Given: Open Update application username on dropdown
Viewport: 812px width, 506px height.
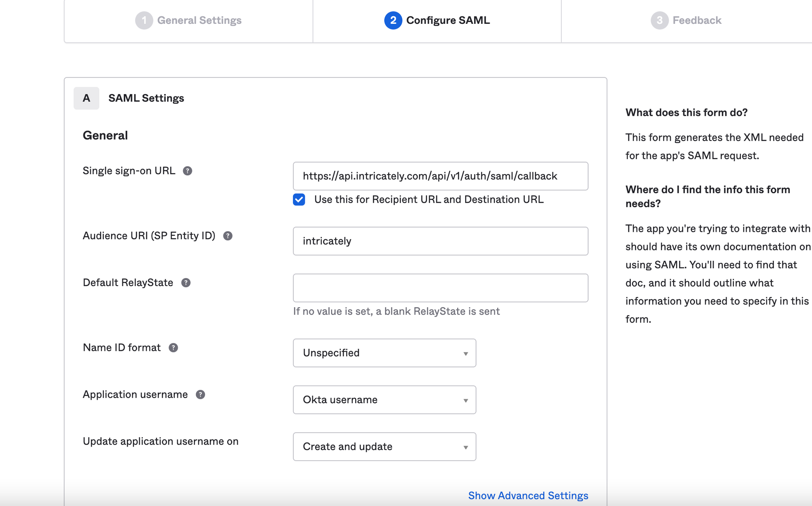Looking at the screenshot, I should (384, 446).
